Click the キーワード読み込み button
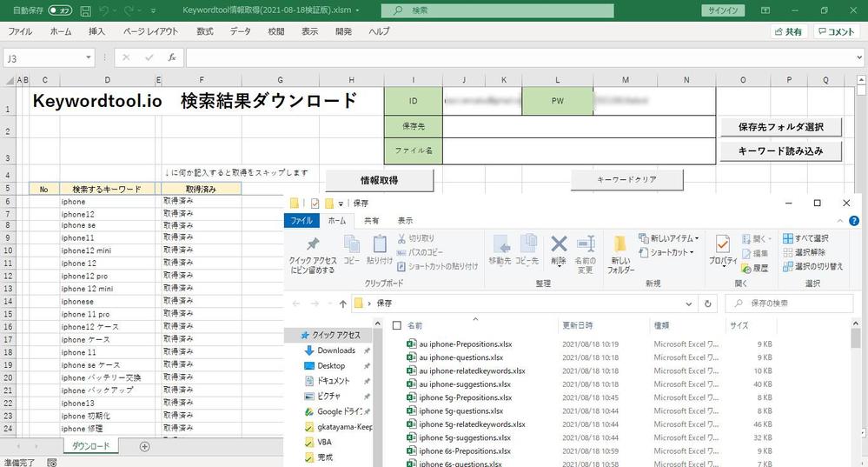 (780, 150)
